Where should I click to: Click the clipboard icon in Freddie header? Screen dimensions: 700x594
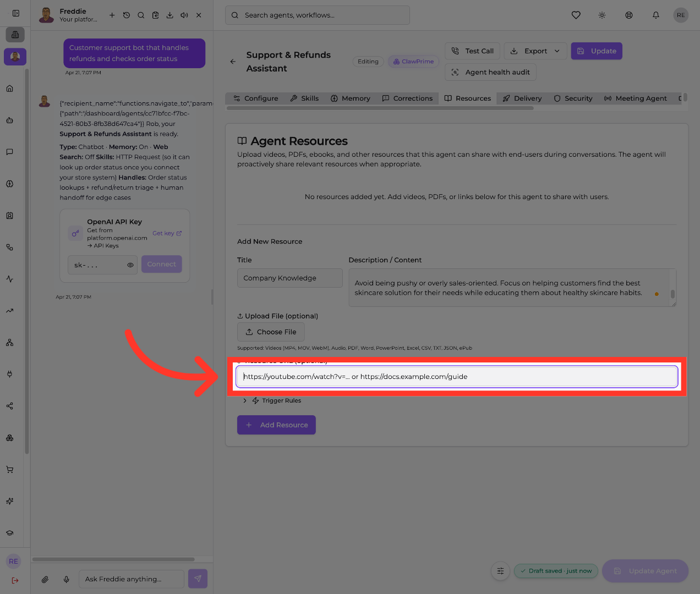(155, 15)
